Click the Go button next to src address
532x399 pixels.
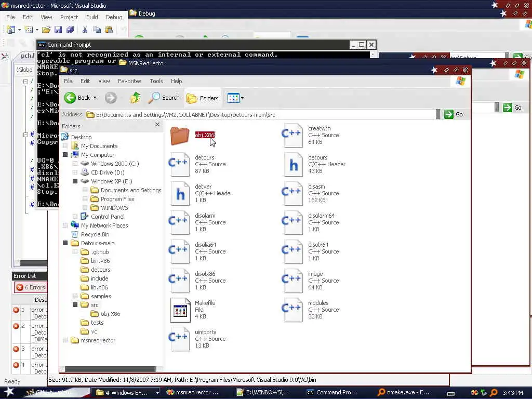tap(453, 114)
